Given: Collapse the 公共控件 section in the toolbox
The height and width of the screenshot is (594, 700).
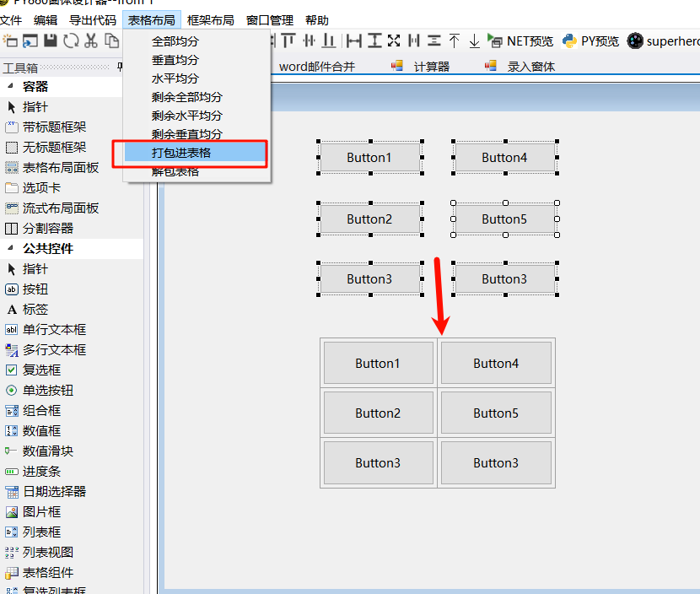Looking at the screenshot, I should pos(39,248).
